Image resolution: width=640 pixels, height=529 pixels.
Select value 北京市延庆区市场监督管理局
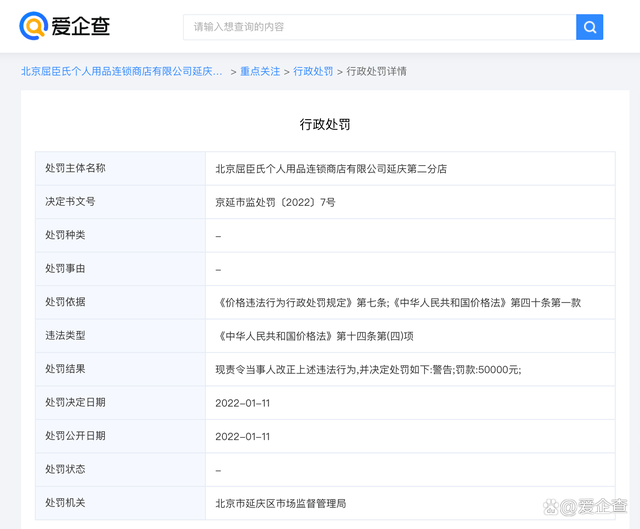[281, 504]
